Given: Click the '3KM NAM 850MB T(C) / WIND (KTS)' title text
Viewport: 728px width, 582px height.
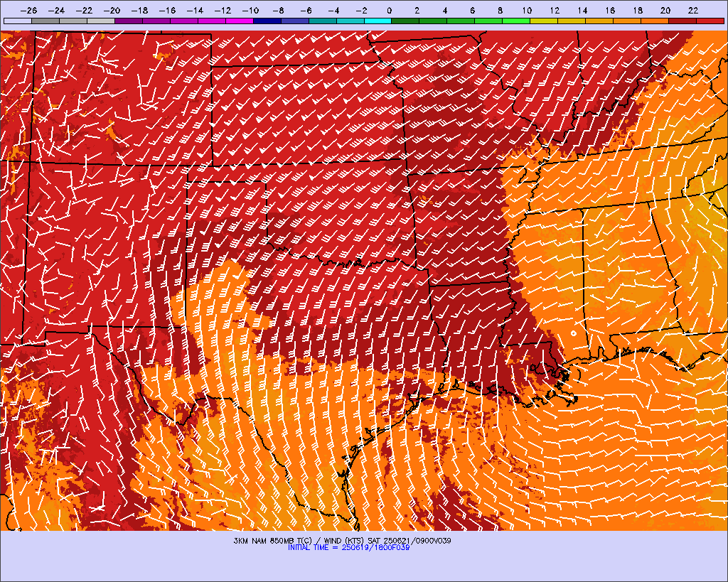Looking at the screenshot, I should click(x=299, y=541).
